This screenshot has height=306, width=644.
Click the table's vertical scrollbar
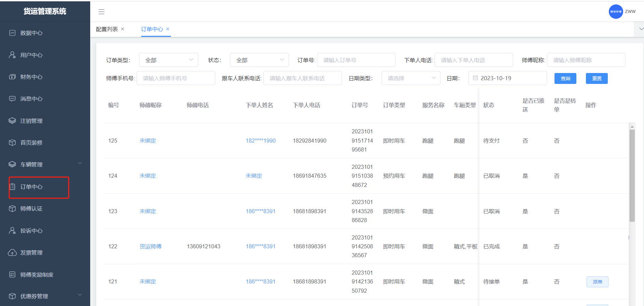click(x=632, y=176)
